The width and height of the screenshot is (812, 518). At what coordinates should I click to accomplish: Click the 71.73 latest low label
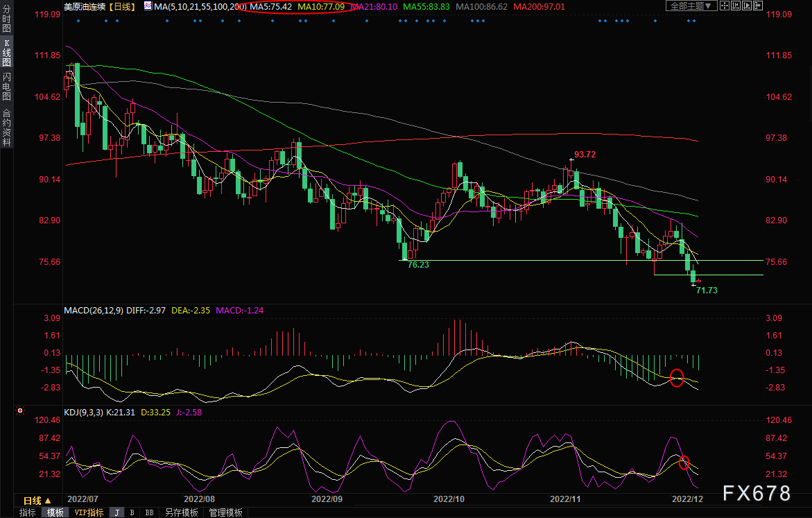707,290
